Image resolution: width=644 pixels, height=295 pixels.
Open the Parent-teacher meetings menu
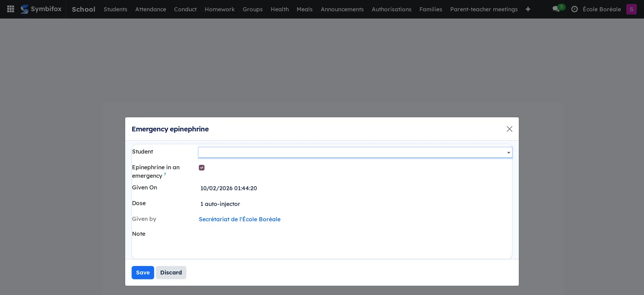484,9
